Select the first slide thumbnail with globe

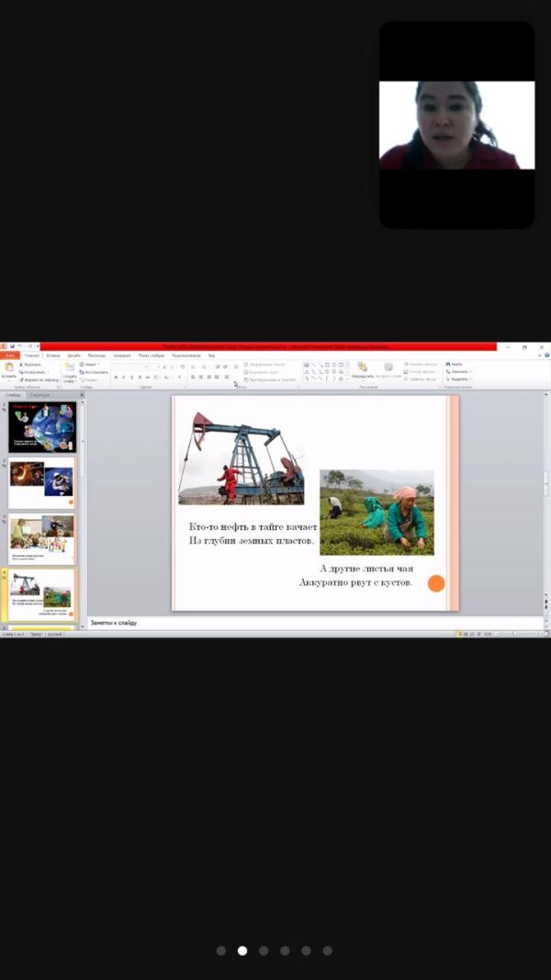(41, 427)
